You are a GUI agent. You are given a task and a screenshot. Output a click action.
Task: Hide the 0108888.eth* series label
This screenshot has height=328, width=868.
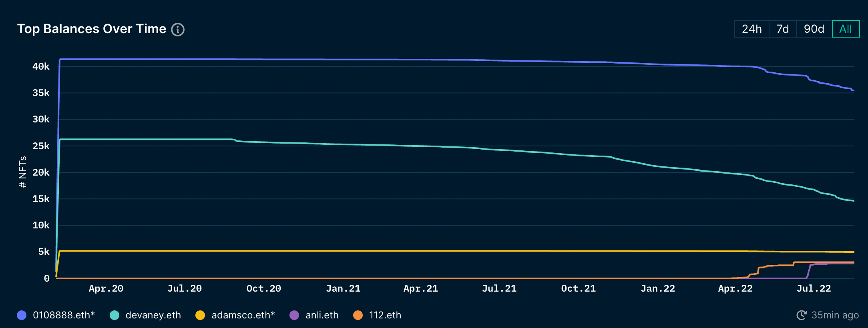[x=64, y=315]
